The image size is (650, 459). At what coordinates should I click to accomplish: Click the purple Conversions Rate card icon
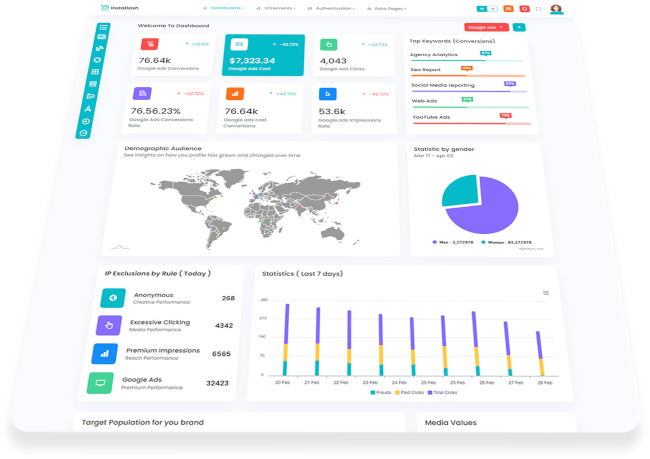(x=142, y=93)
